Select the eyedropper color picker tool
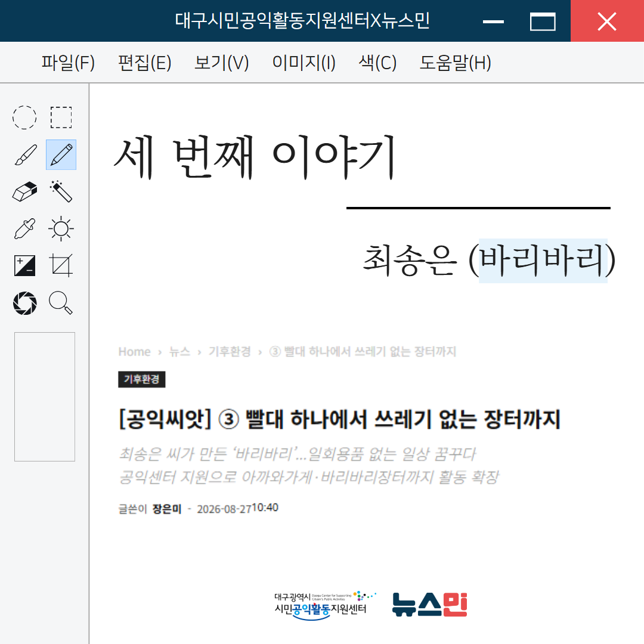The width and height of the screenshot is (644, 644). 24,228
